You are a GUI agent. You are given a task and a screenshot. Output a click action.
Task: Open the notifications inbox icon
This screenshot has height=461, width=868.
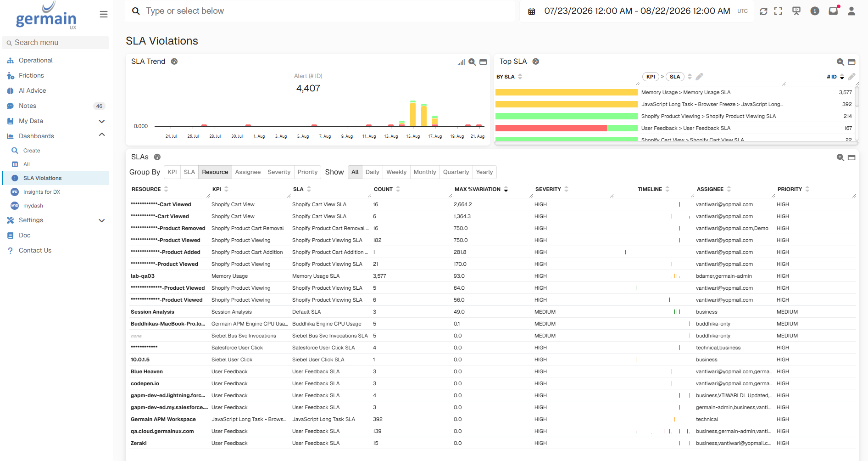pos(833,11)
